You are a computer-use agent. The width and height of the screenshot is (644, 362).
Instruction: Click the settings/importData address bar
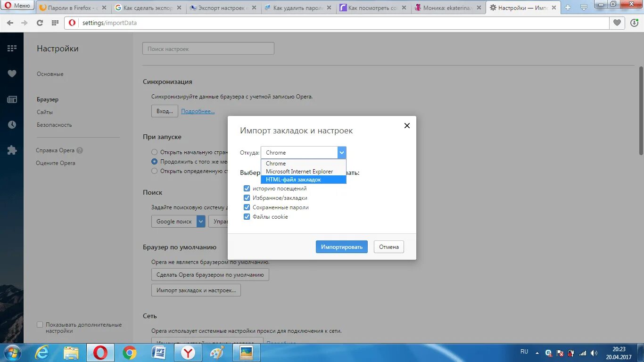(337, 23)
